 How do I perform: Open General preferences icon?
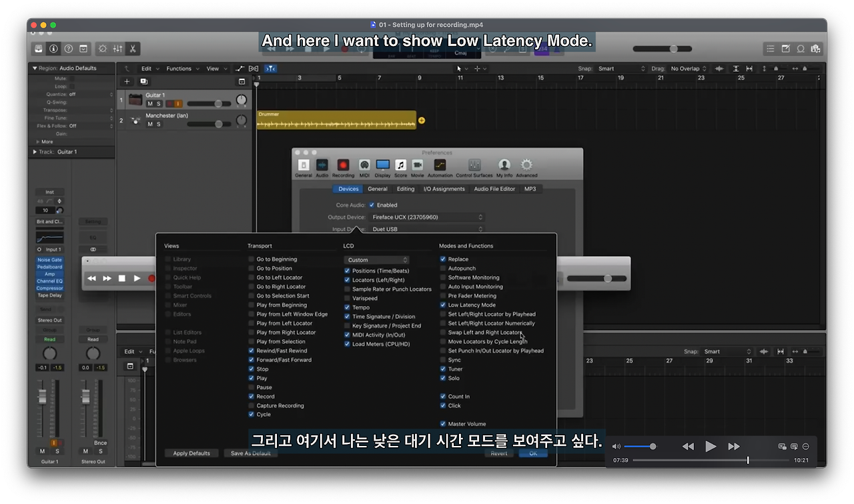coord(304,167)
